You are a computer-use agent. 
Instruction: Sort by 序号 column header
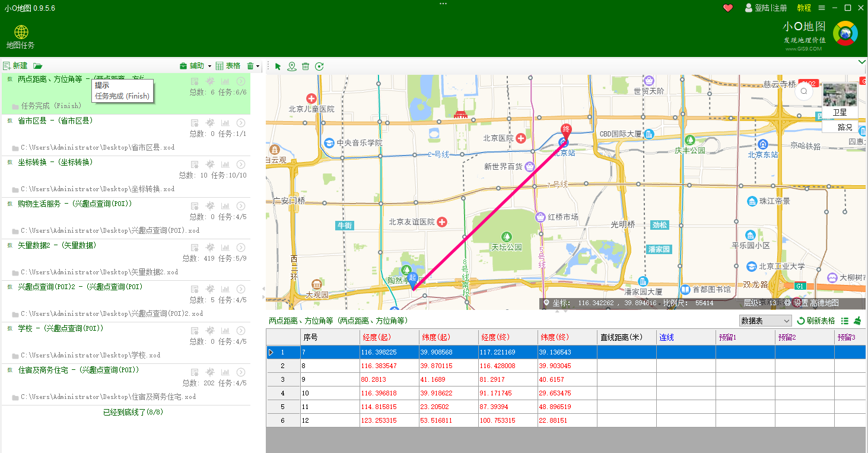330,337
